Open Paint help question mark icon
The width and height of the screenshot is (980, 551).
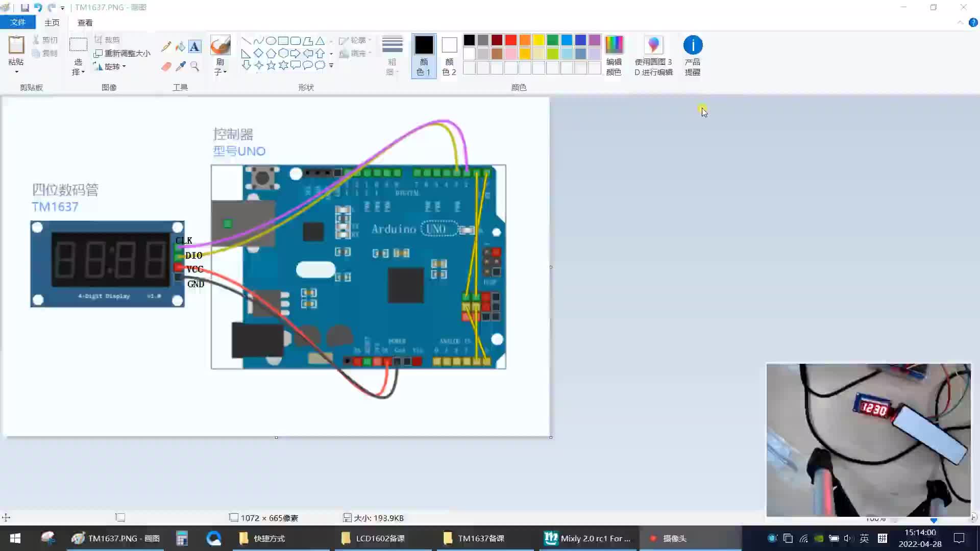[973, 22]
